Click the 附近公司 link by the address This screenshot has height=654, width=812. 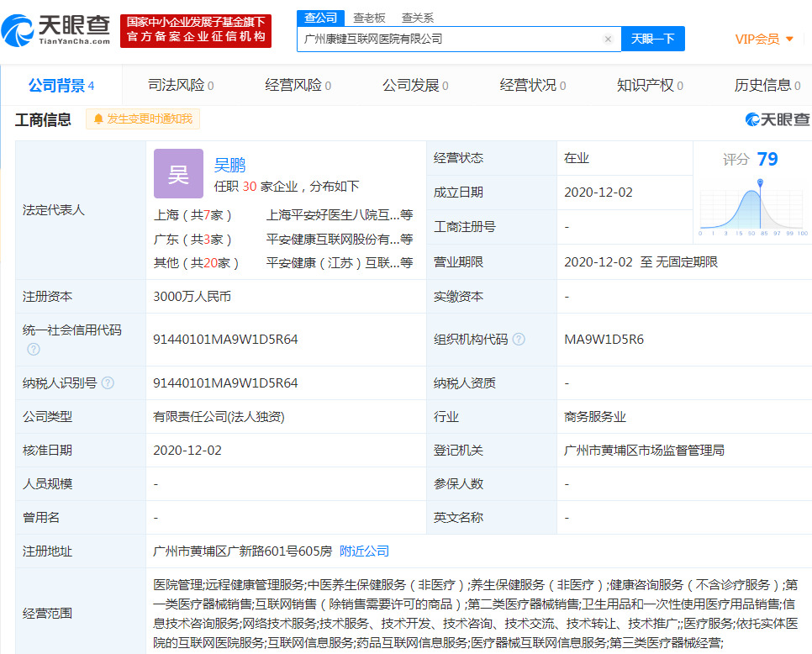pyautogui.click(x=364, y=551)
